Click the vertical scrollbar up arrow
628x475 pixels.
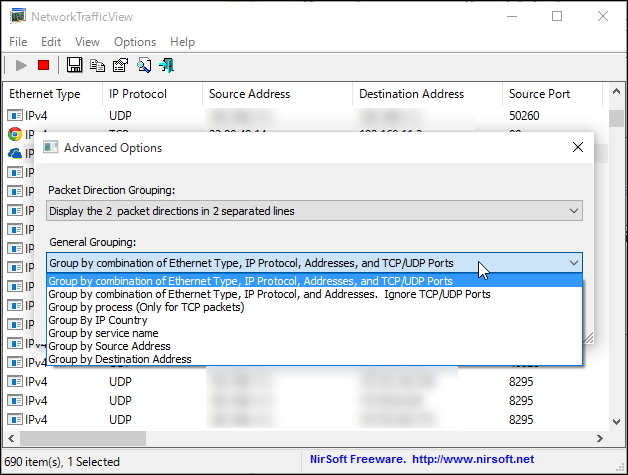[x=616, y=92]
